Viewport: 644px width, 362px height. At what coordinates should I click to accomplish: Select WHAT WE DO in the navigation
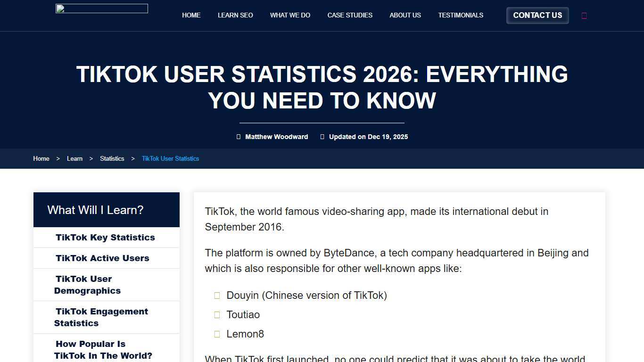pyautogui.click(x=290, y=15)
